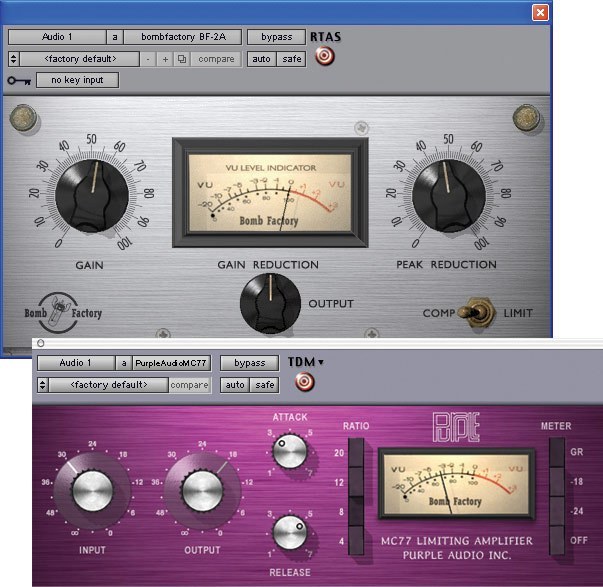The width and height of the screenshot is (603, 587).
Task: Open the BF-2A factory default preset dropdown
Action: pyautogui.click(x=78, y=59)
